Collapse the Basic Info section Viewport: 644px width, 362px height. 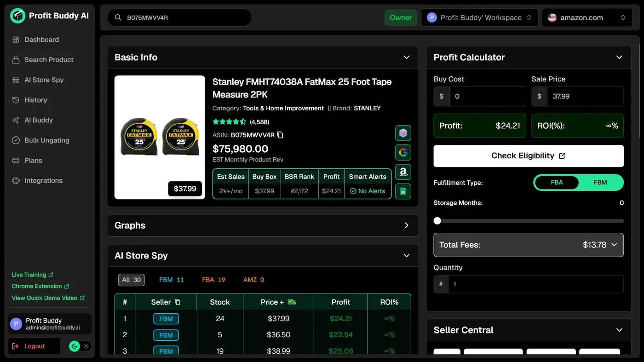click(x=406, y=57)
